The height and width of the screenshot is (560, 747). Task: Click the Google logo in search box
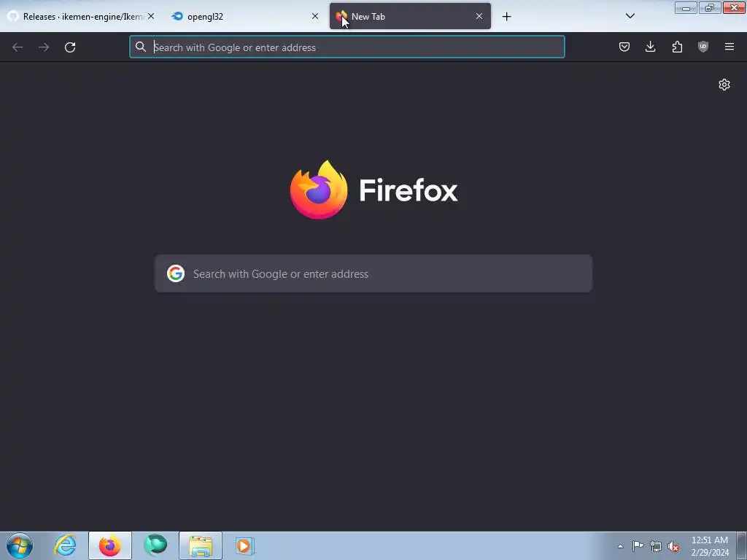[x=176, y=273]
